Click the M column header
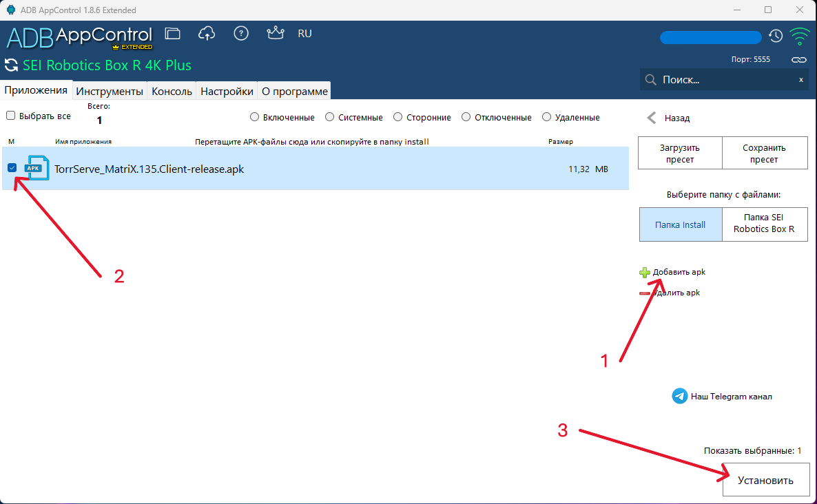 [12, 142]
